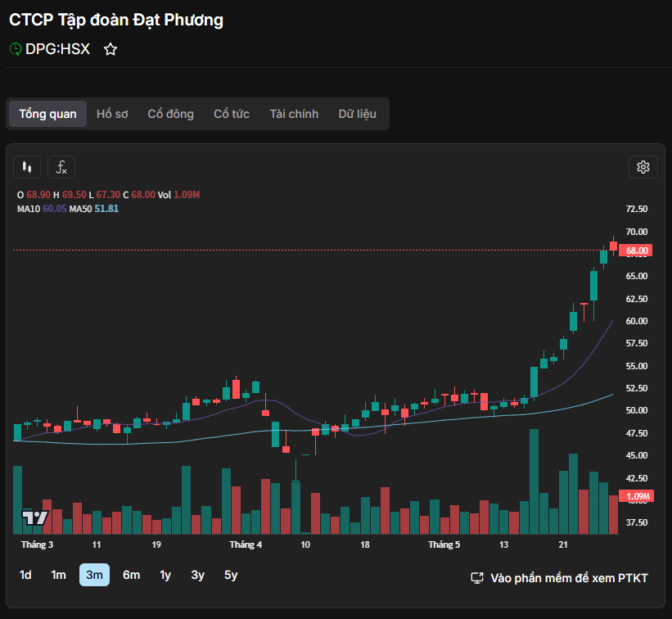
Task: Switch to the Tổng quan tab
Action: click(47, 114)
